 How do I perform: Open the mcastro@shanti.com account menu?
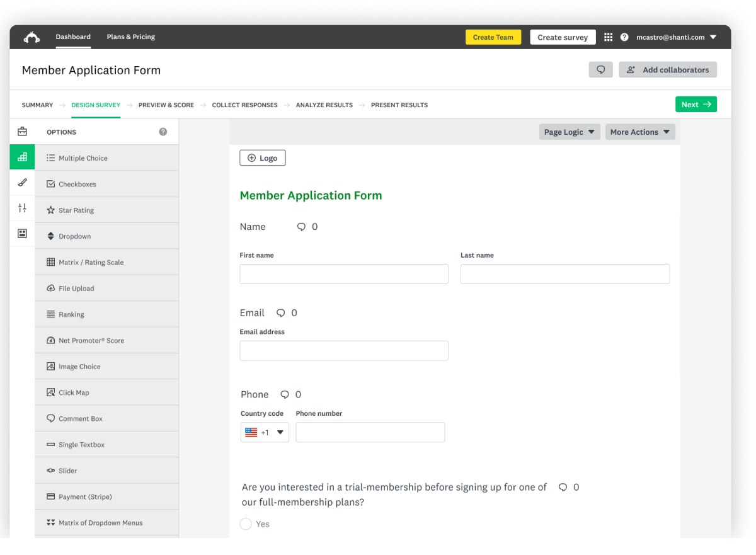tap(676, 37)
